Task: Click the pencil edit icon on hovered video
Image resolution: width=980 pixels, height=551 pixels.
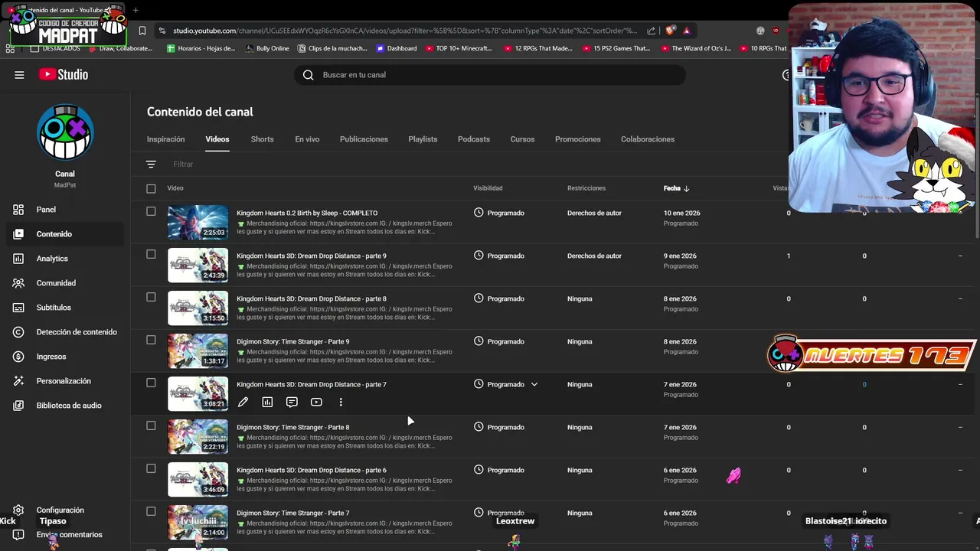Action: [x=243, y=402]
